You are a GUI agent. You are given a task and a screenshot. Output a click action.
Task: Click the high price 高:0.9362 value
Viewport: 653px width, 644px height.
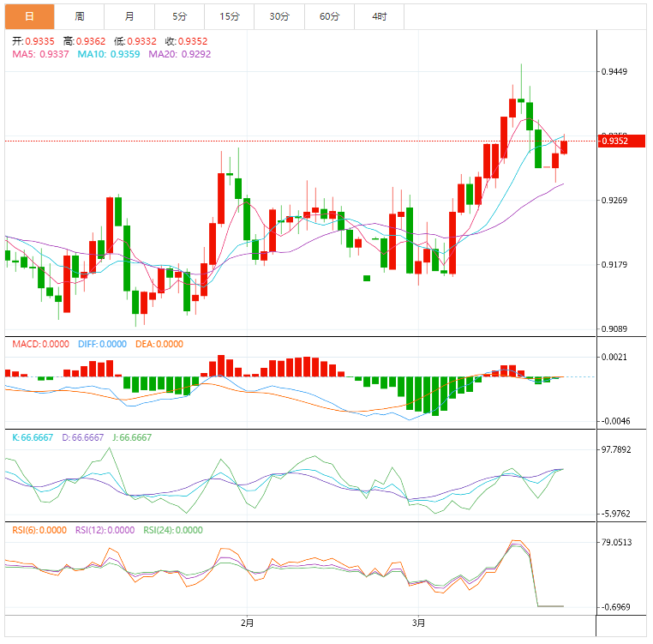[x=85, y=41]
